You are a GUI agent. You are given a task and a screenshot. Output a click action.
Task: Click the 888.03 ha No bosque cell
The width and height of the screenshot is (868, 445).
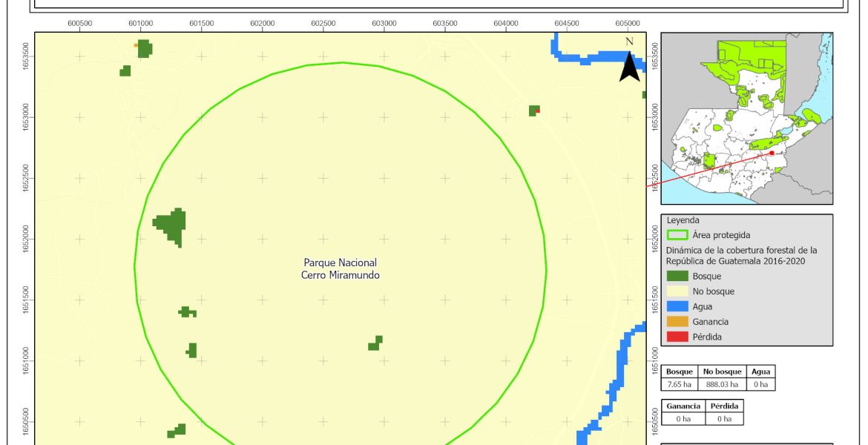pos(721,384)
